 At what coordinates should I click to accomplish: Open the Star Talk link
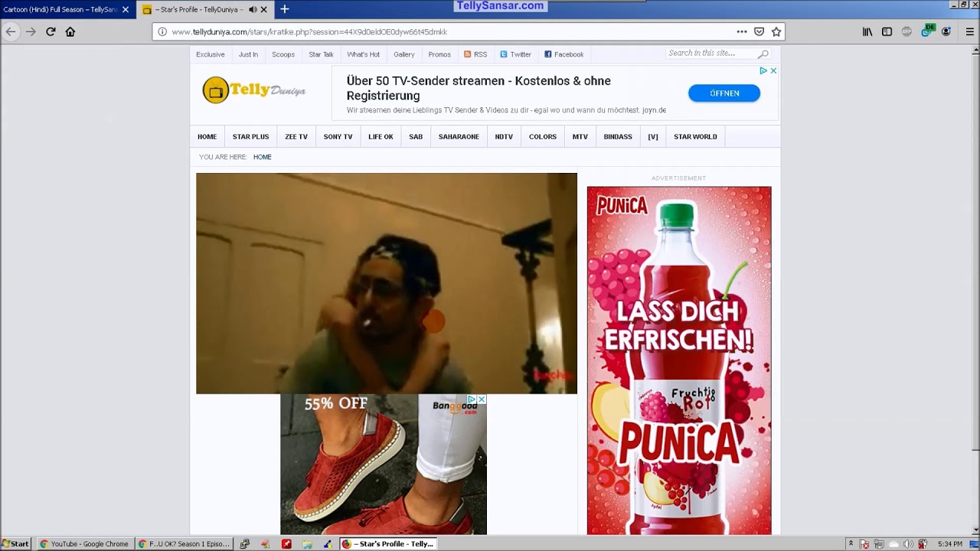point(321,54)
